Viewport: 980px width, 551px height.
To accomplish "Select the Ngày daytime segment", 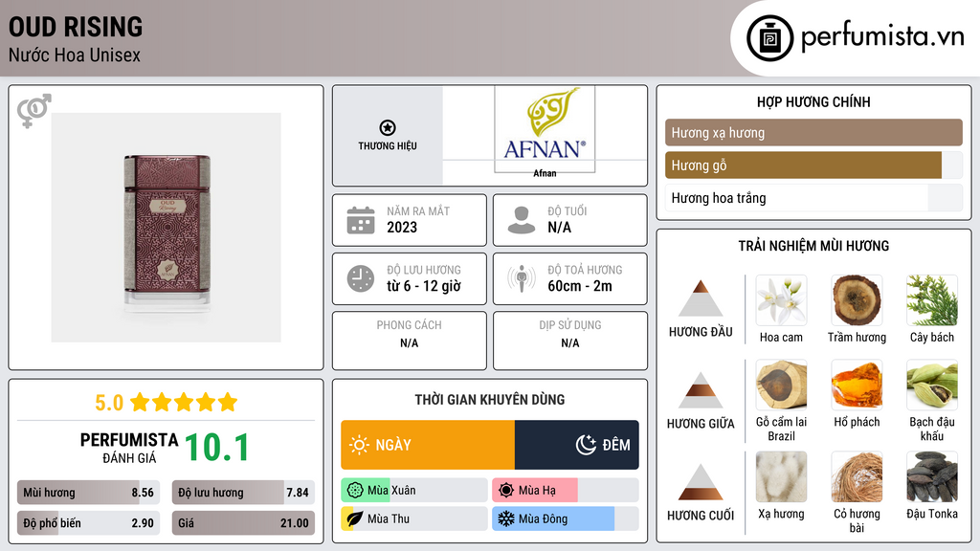I will pos(428,445).
